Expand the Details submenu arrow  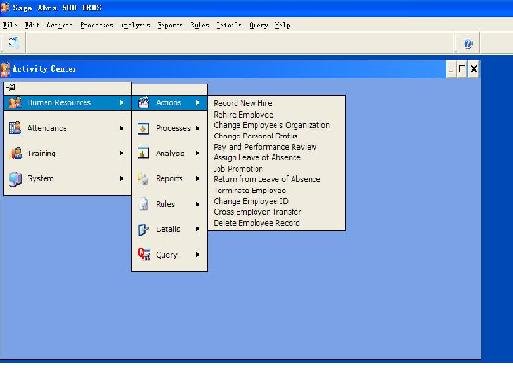(x=198, y=229)
